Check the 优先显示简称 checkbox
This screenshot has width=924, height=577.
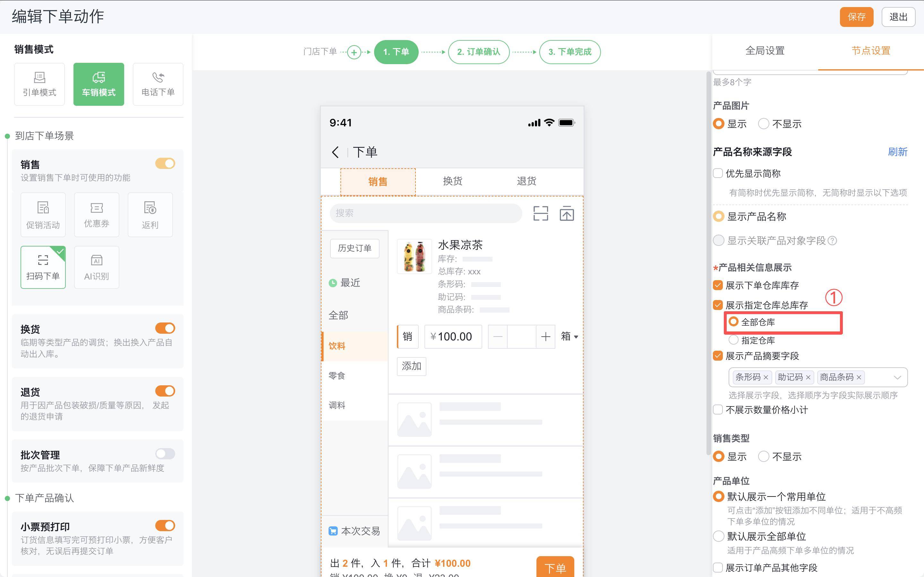pyautogui.click(x=718, y=173)
